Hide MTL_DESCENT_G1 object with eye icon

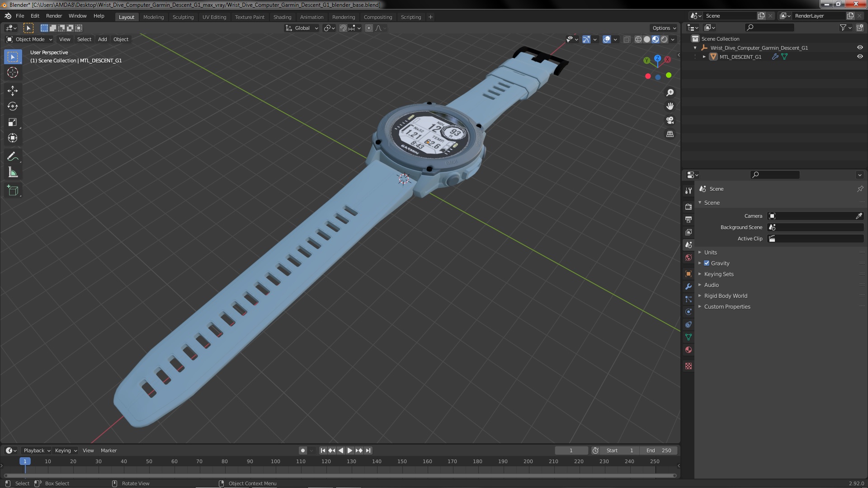(860, 56)
